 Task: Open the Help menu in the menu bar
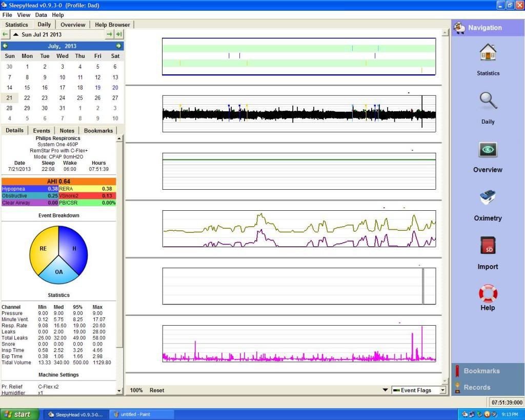pos(57,15)
